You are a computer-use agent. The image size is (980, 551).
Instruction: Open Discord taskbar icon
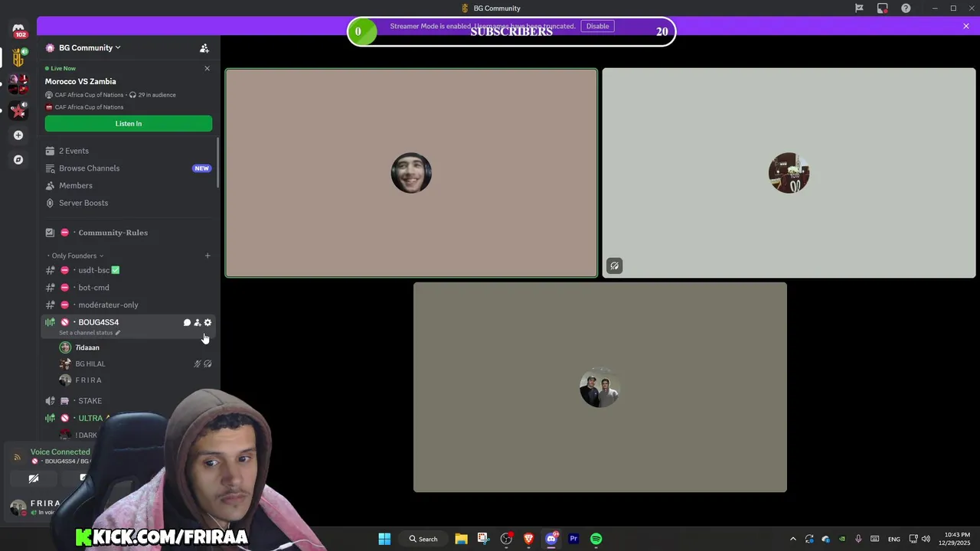[x=551, y=539]
